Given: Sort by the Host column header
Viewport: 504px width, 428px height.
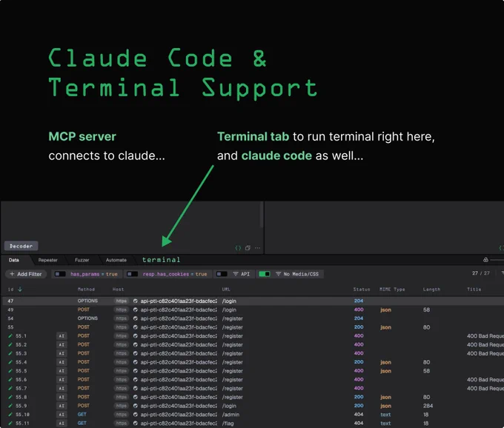Looking at the screenshot, I should [x=119, y=290].
